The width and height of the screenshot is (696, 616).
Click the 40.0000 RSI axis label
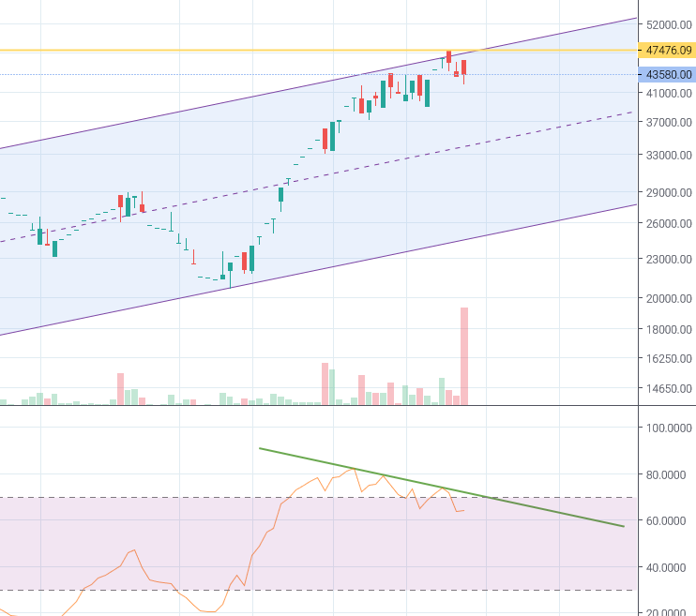point(666,567)
